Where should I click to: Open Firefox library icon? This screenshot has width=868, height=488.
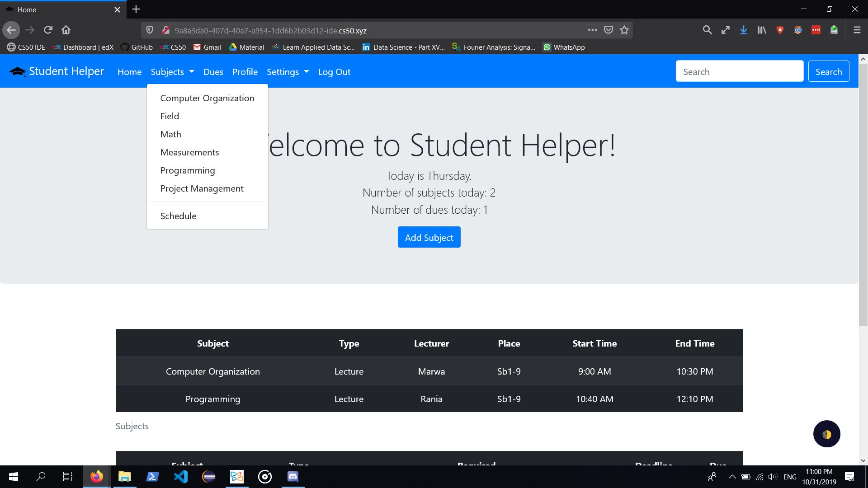[762, 30]
